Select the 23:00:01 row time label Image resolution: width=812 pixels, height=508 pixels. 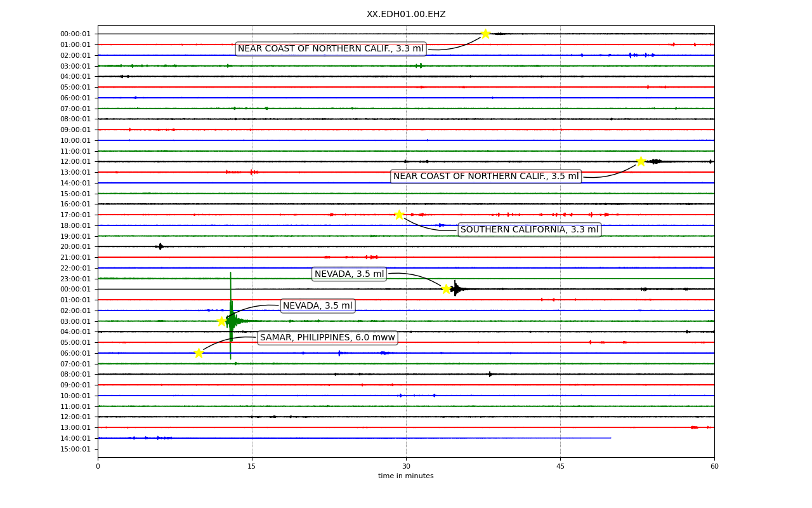(x=75, y=279)
